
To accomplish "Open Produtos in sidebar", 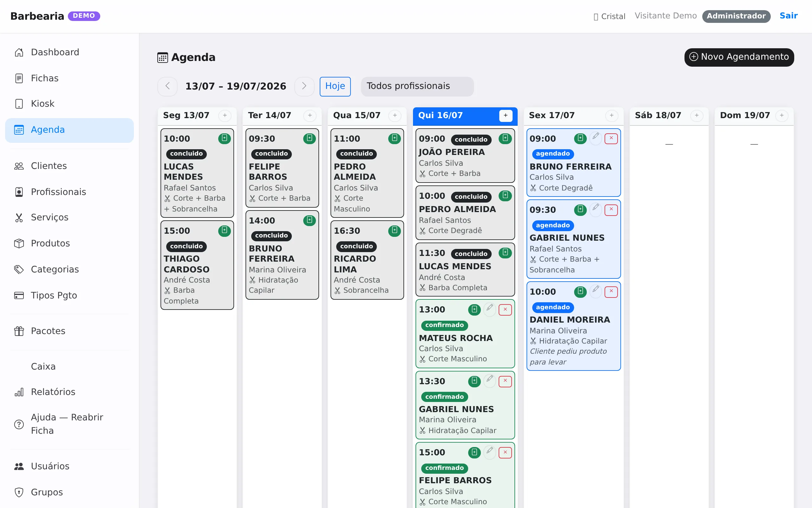I will [69, 243].
